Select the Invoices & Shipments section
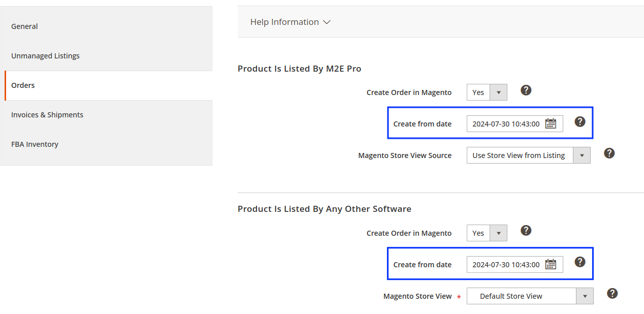644x314 pixels. (47, 114)
